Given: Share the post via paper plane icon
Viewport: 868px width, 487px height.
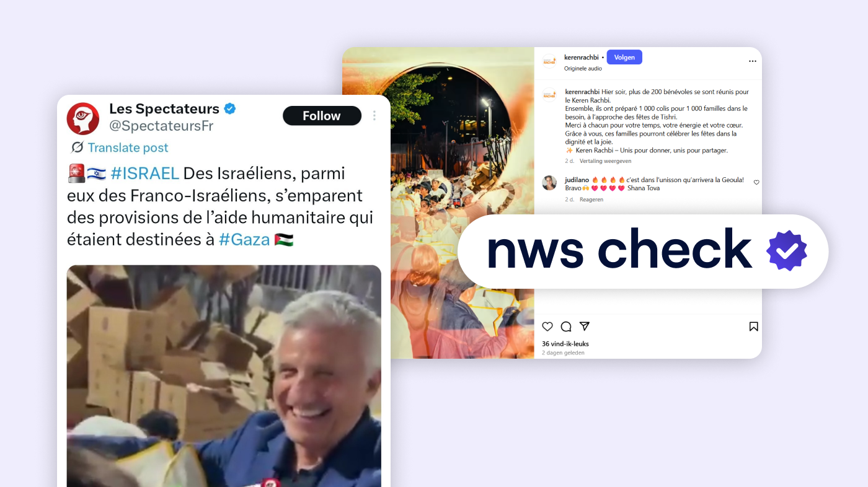Looking at the screenshot, I should click(584, 327).
